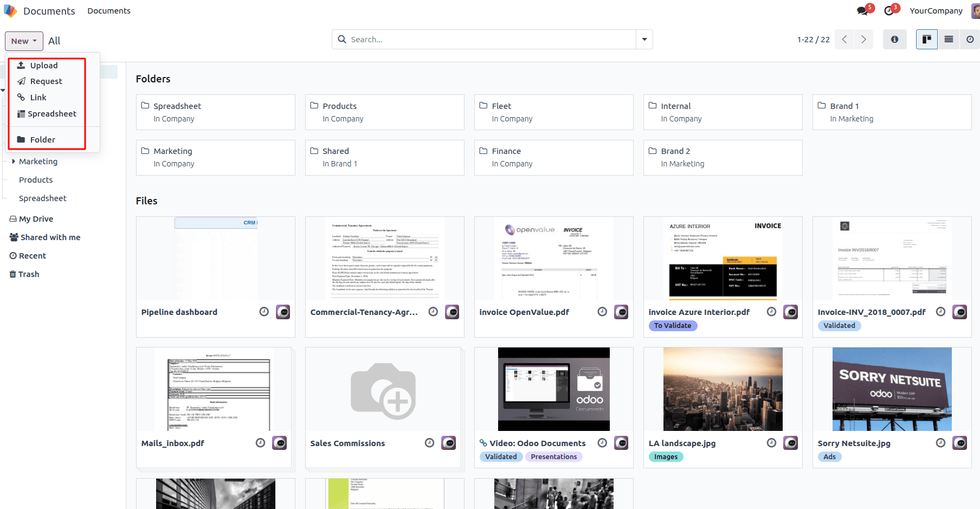This screenshot has height=509, width=980.
Task: Open the Marketing folder card
Action: 216,158
